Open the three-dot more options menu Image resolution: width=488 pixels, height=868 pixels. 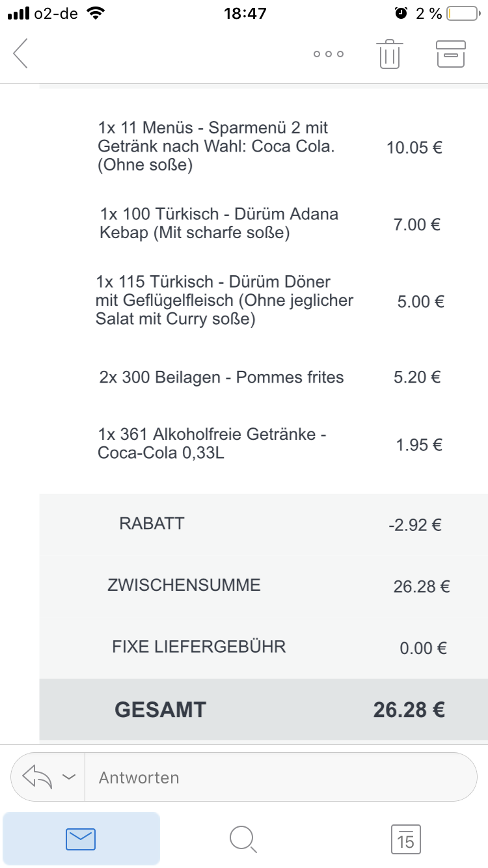[x=328, y=54]
